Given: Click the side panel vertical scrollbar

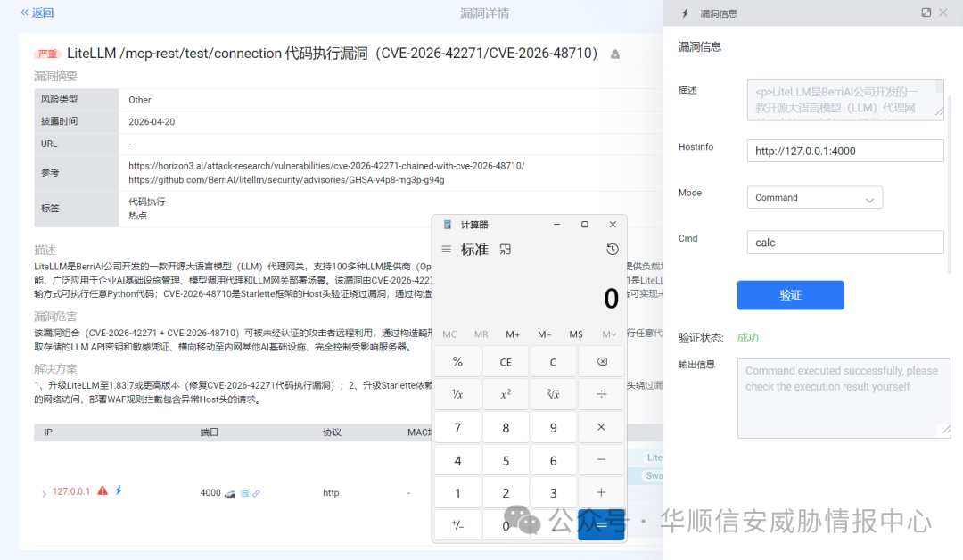Looking at the screenshot, I should (950, 185).
